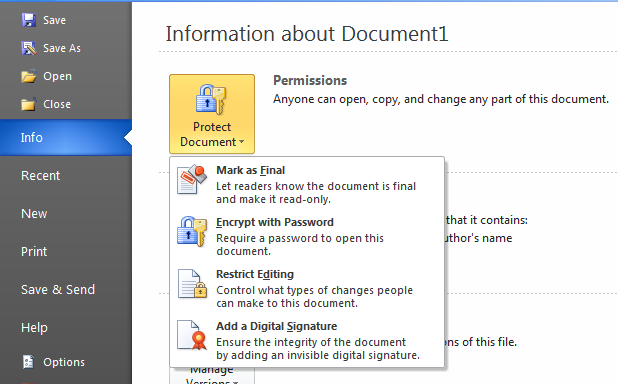Click the Permissions heading text
The image size is (618, 384).
click(310, 80)
